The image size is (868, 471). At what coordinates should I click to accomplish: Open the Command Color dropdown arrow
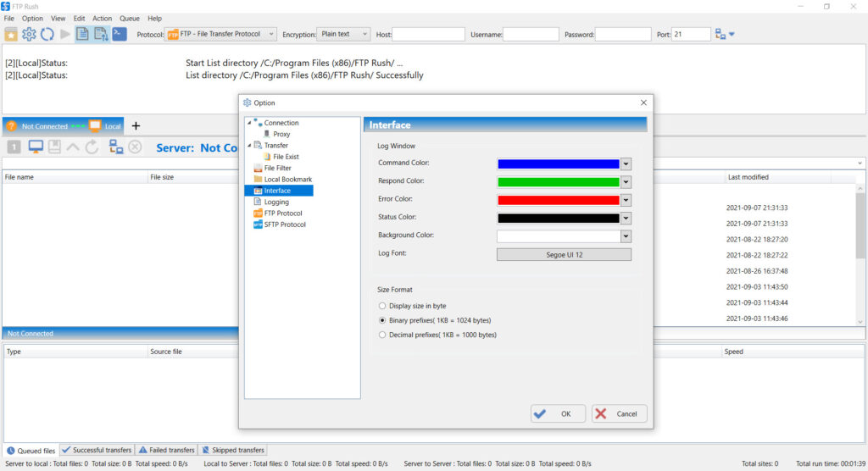coord(626,163)
